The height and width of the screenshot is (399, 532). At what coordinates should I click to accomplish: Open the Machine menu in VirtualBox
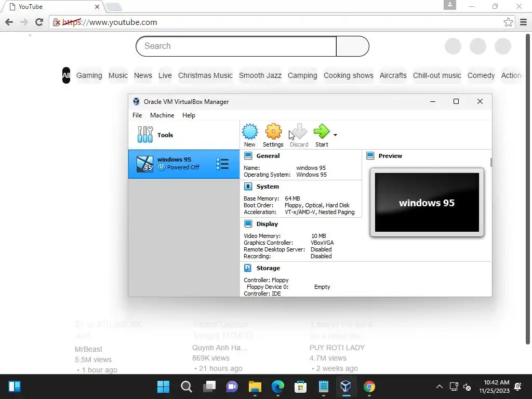pos(162,115)
